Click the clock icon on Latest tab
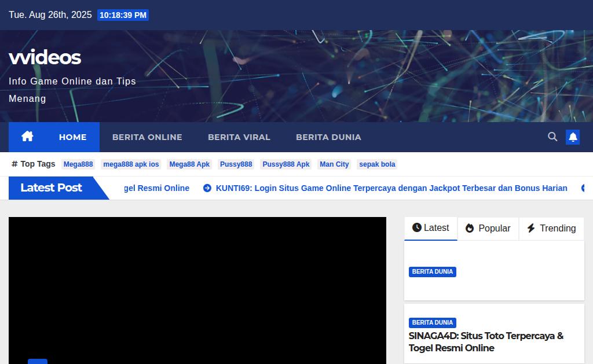Screen dimensions: 593x364 click(417, 227)
